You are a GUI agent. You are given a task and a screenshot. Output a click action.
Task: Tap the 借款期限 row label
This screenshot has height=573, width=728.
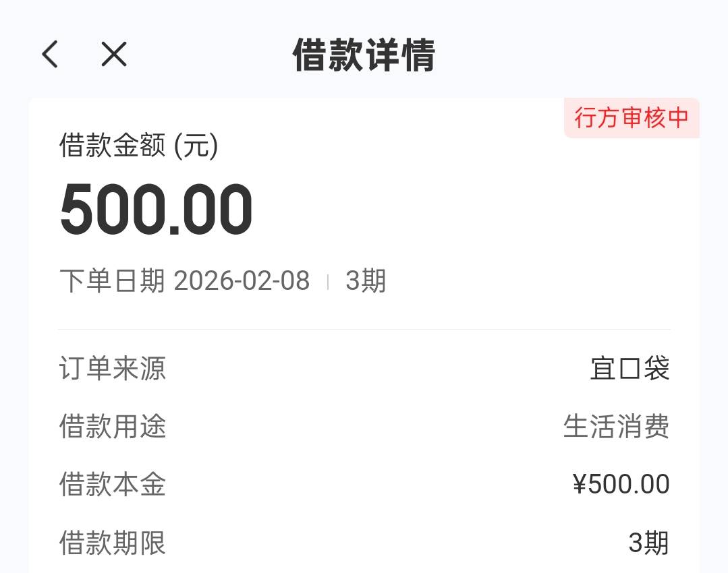coord(112,543)
